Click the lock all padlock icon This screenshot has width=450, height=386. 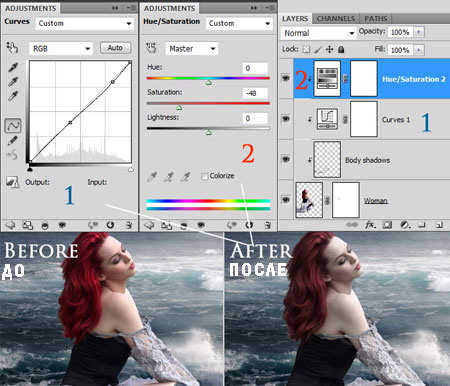click(341, 50)
